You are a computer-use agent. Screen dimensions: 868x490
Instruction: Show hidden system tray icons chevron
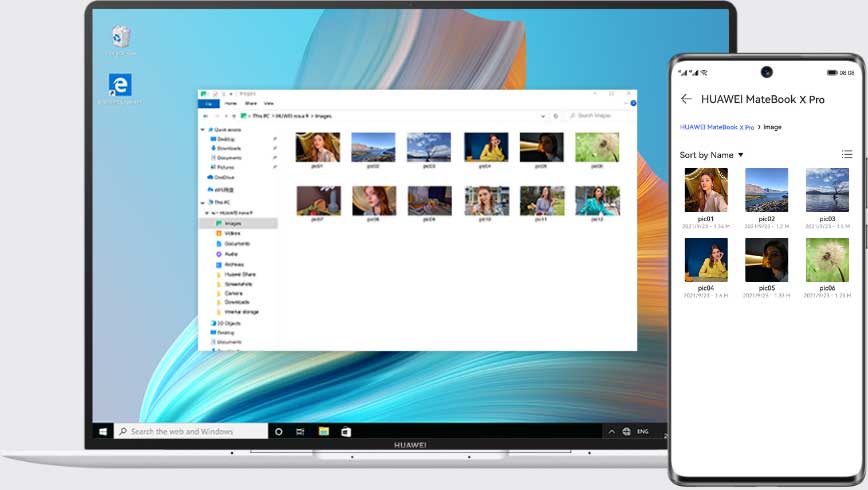(611, 431)
